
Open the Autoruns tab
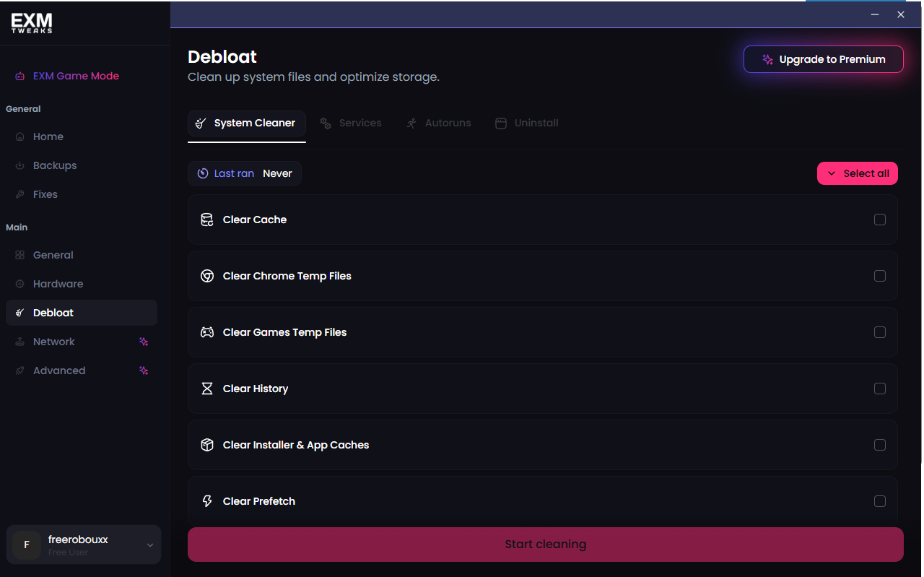pyautogui.click(x=438, y=123)
